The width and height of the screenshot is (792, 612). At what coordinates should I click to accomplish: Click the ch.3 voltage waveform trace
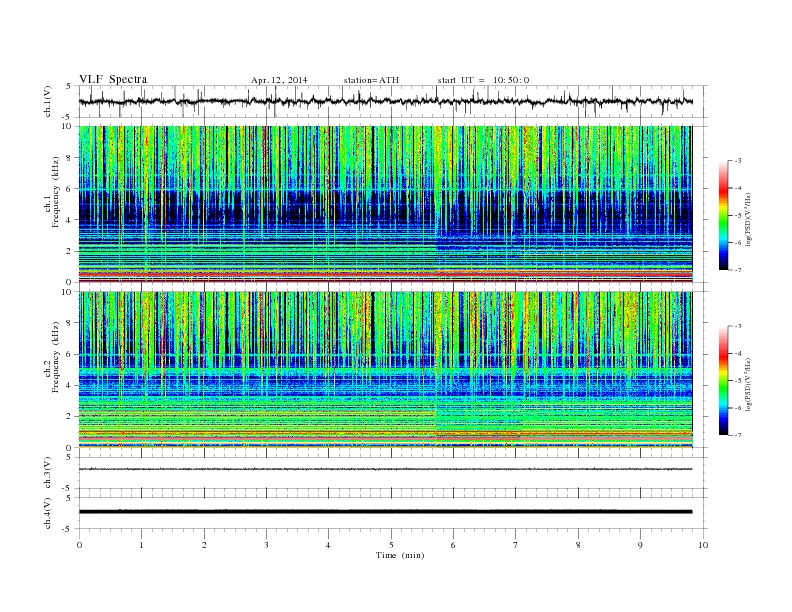pos(385,469)
